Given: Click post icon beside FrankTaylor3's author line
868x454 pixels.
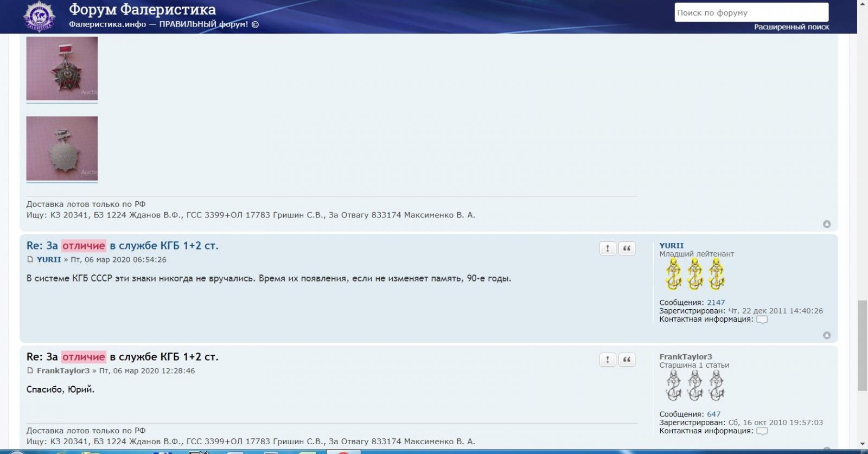Looking at the screenshot, I should pos(30,371).
